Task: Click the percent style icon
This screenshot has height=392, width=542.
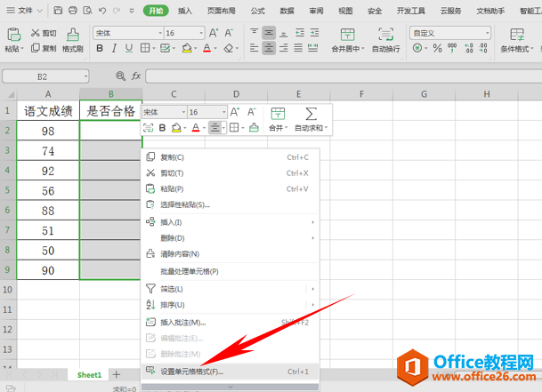Action: 437,48
